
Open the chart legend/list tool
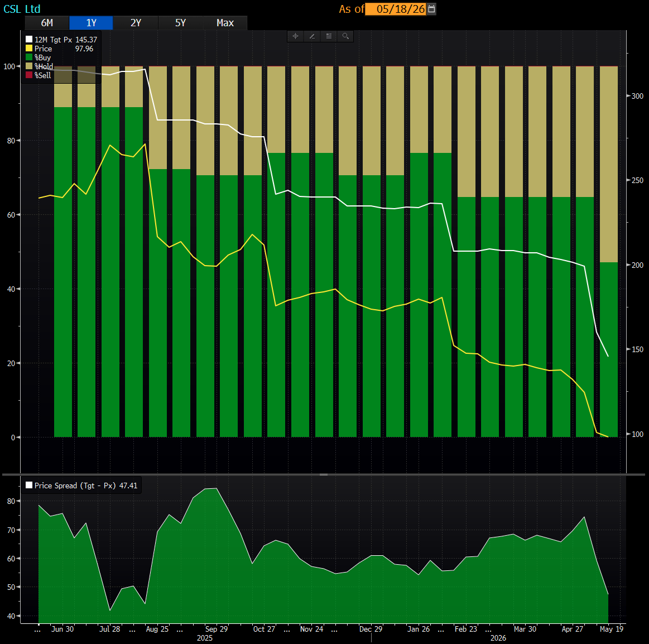[329, 36]
